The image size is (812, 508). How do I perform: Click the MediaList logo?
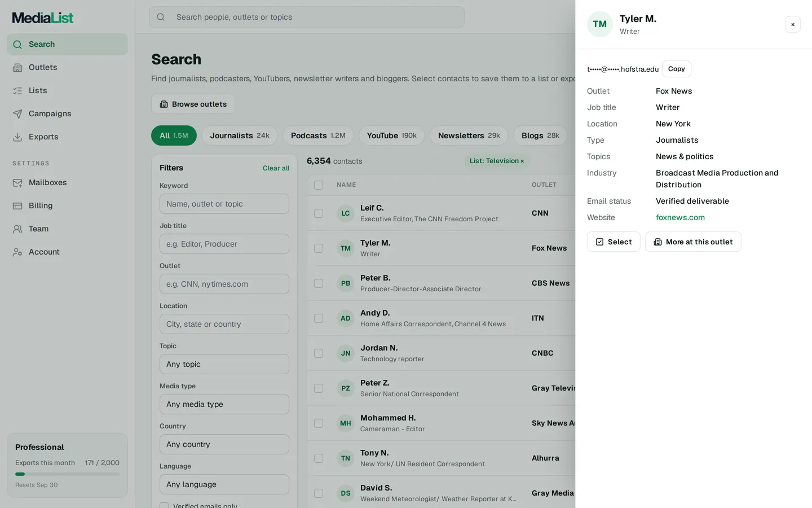tap(43, 18)
